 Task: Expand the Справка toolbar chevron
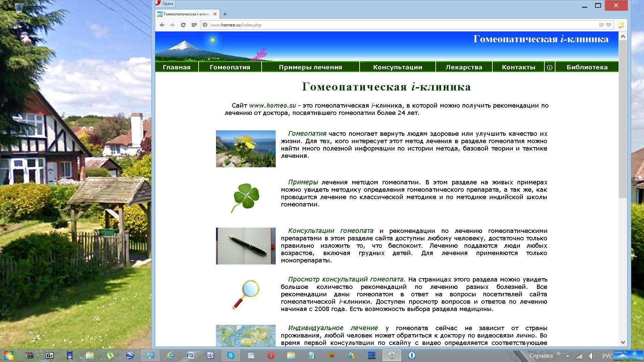click(558, 353)
